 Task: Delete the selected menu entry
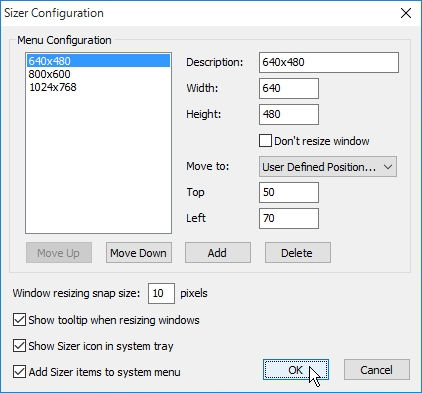298,253
